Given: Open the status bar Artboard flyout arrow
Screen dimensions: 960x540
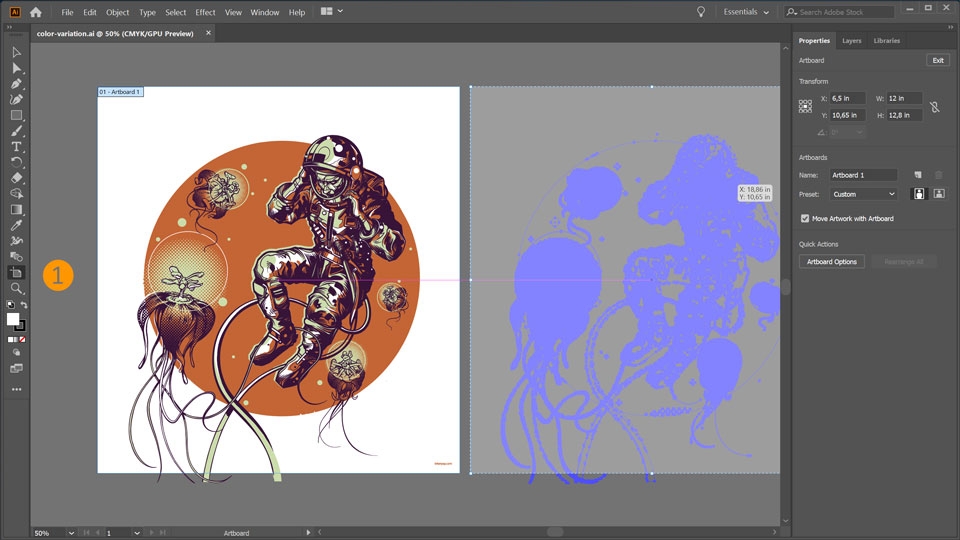Looking at the screenshot, I should click(308, 533).
